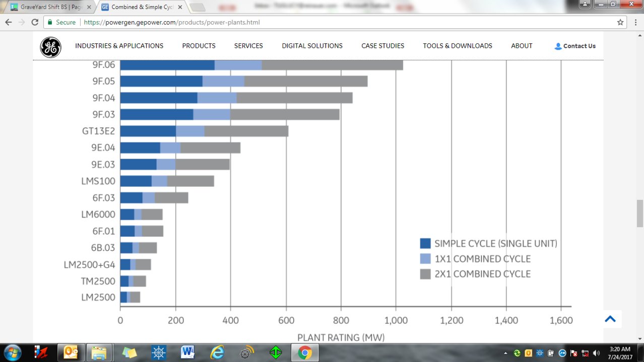
Task: Go forward in browser history
Action: pyautogui.click(x=21, y=22)
